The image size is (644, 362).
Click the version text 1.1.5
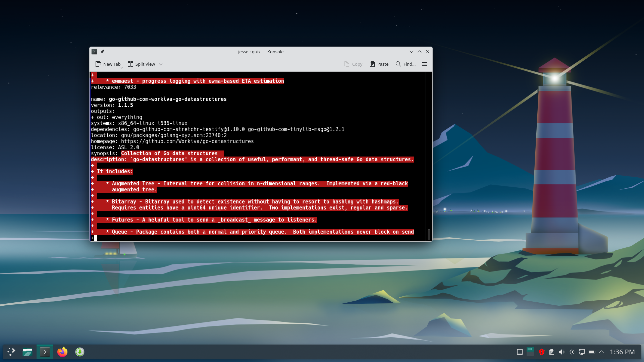pyautogui.click(x=125, y=105)
